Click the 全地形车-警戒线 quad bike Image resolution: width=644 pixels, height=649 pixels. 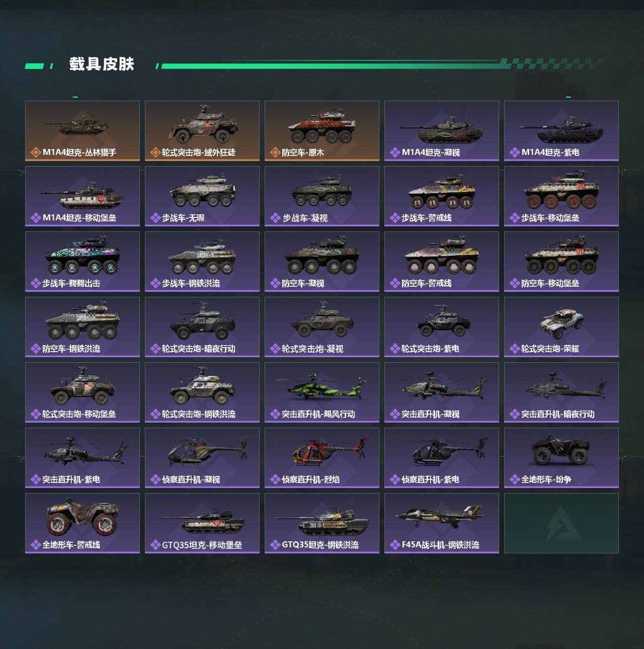(x=83, y=523)
